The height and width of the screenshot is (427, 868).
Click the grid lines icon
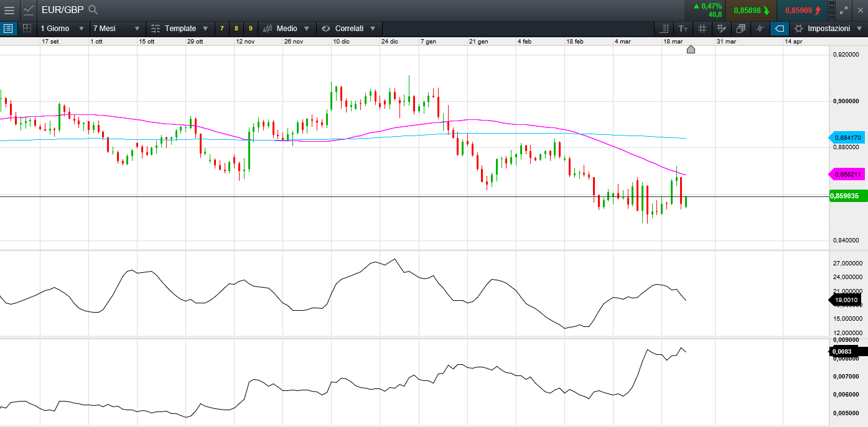click(702, 29)
